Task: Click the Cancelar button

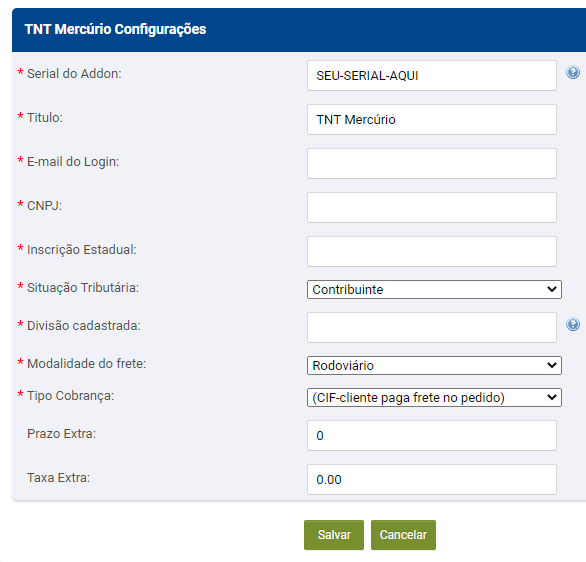Action: click(403, 535)
